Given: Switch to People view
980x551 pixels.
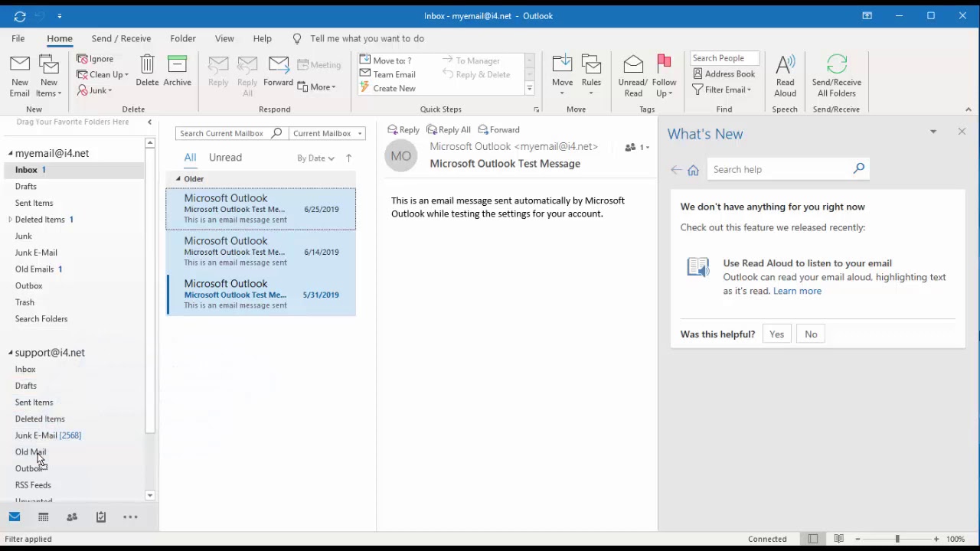Looking at the screenshot, I should pos(72,517).
